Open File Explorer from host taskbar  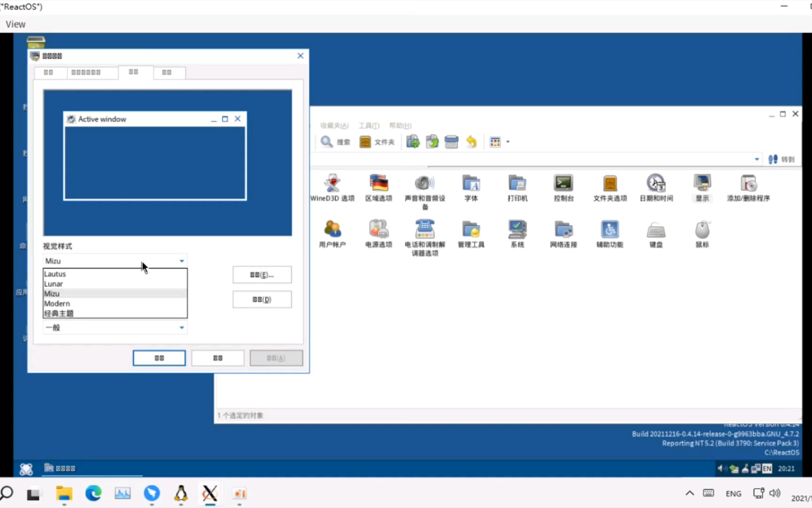pyautogui.click(x=64, y=493)
